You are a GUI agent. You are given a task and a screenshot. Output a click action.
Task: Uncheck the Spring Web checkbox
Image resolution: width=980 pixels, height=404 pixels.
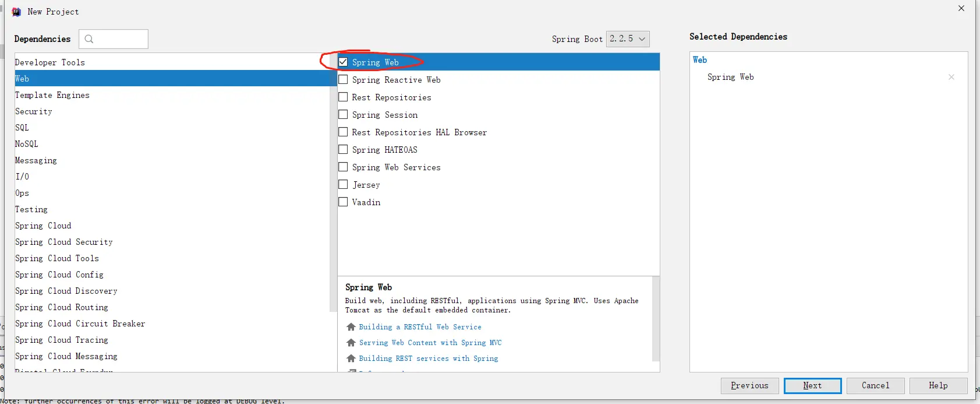(x=344, y=62)
